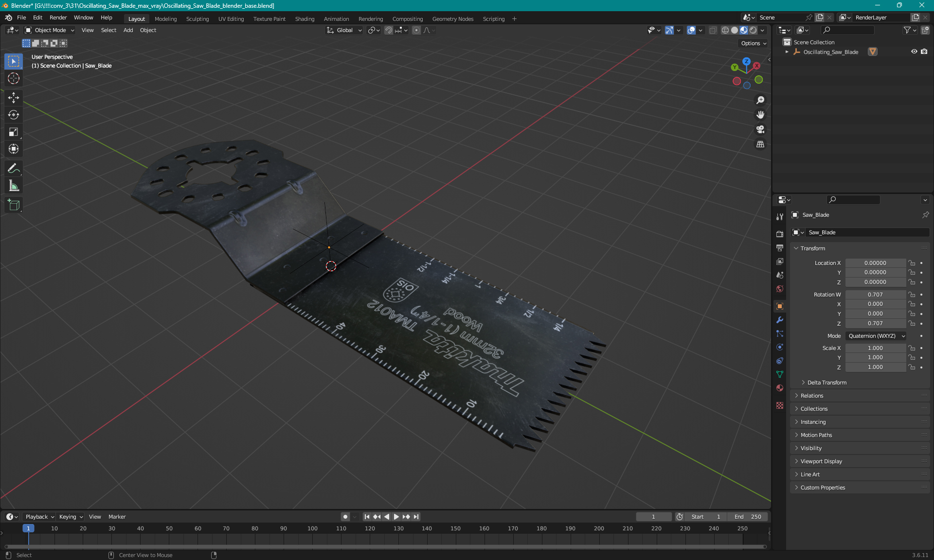Switch to Geometry Nodes workspace tab

tap(452, 19)
